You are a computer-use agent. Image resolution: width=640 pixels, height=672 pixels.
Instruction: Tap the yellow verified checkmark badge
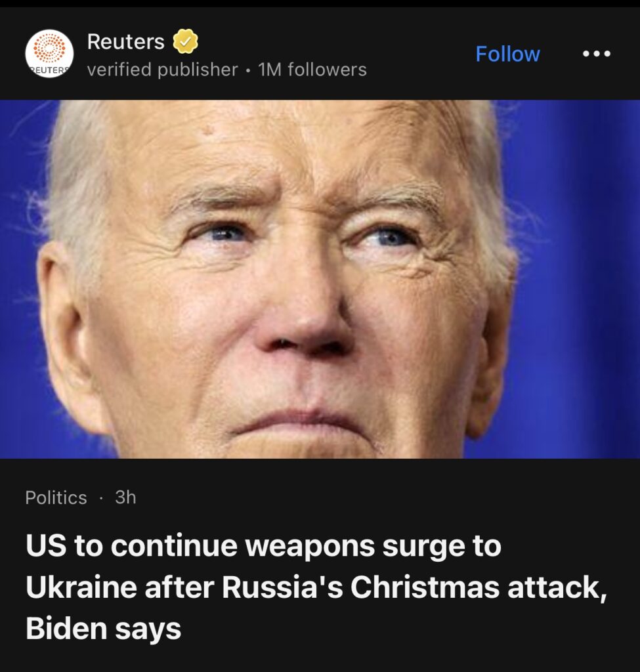185,41
